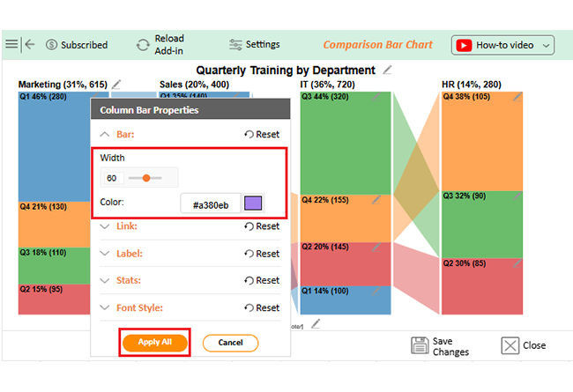Open the hamburger menu icon

click(x=11, y=44)
